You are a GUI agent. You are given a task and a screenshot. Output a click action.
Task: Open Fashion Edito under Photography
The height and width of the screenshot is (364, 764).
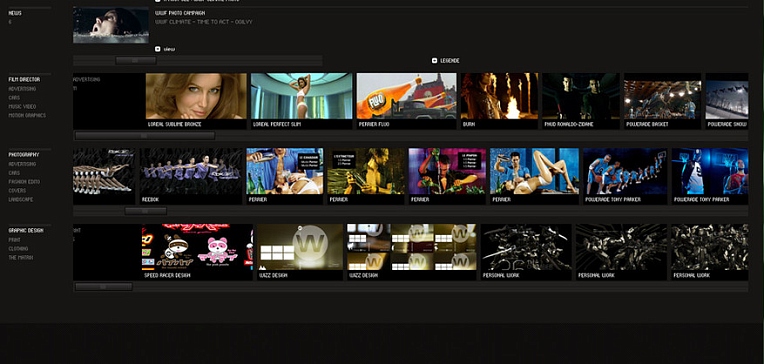24,182
